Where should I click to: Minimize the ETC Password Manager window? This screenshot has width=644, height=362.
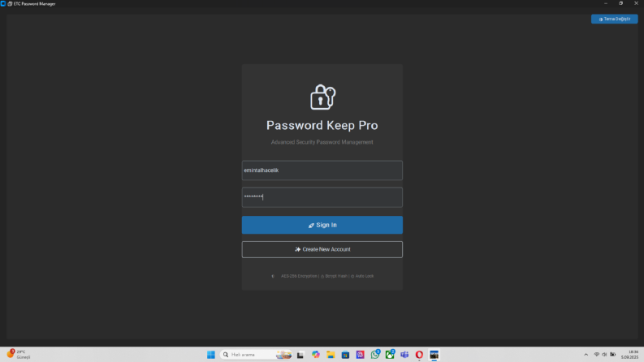606,3
